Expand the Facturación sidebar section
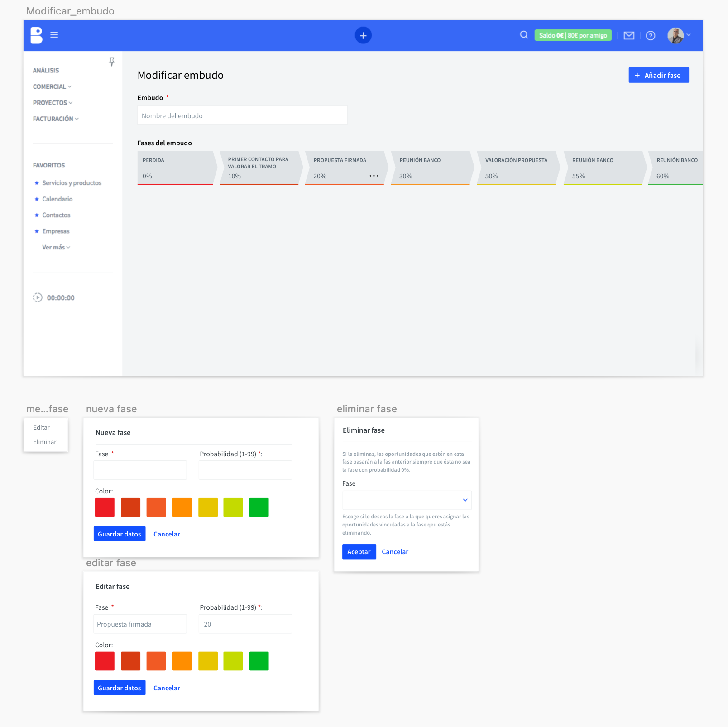 (55, 119)
